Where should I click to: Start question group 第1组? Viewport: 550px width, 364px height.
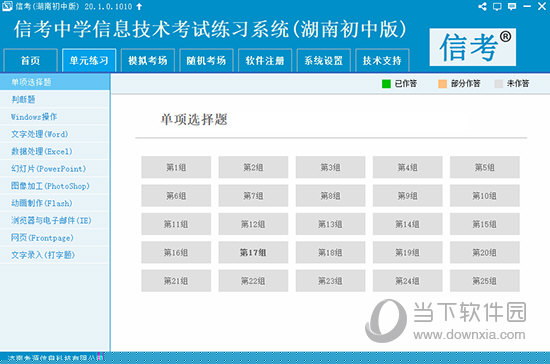point(176,167)
